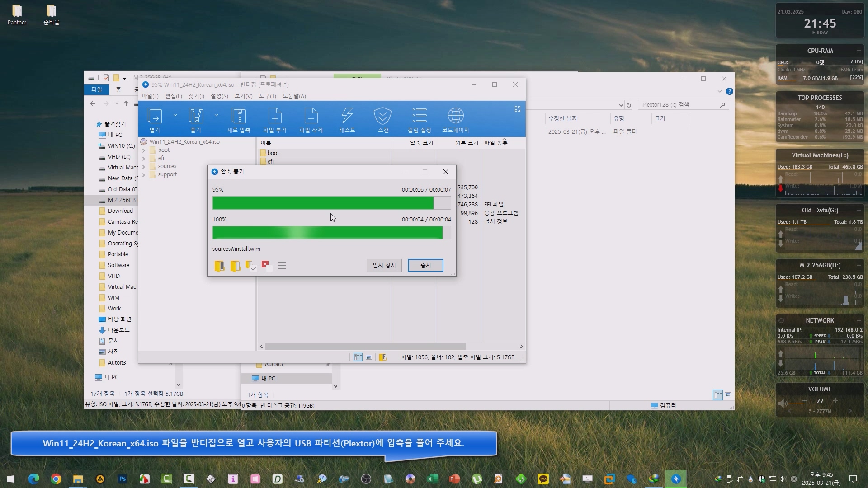This screenshot has width=868, height=488.
Task: Click the 일시 정지 pause button
Action: 384,266
